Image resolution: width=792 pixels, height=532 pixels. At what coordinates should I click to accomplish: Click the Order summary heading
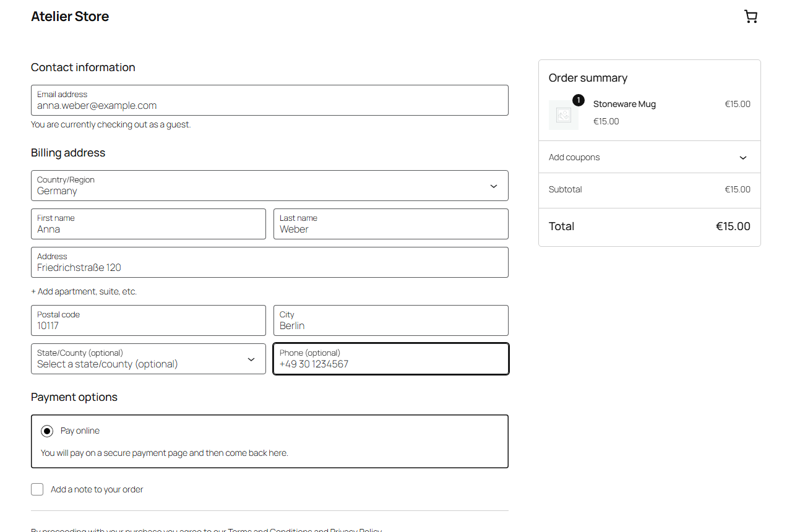click(x=588, y=78)
